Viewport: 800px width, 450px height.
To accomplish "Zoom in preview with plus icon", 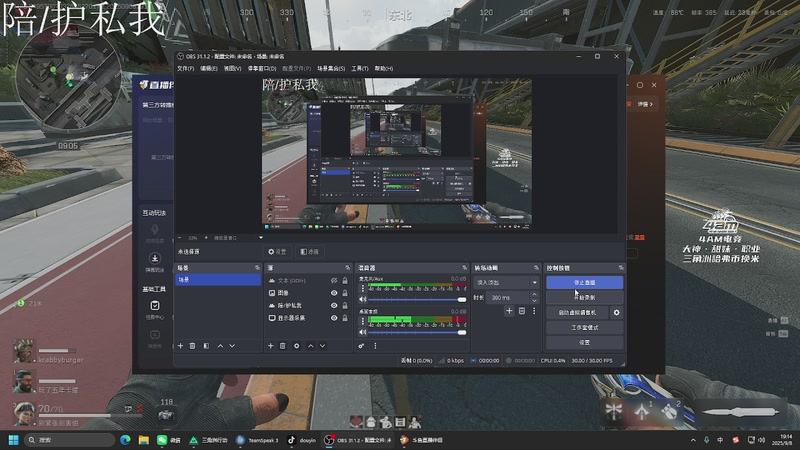I will [x=206, y=238].
